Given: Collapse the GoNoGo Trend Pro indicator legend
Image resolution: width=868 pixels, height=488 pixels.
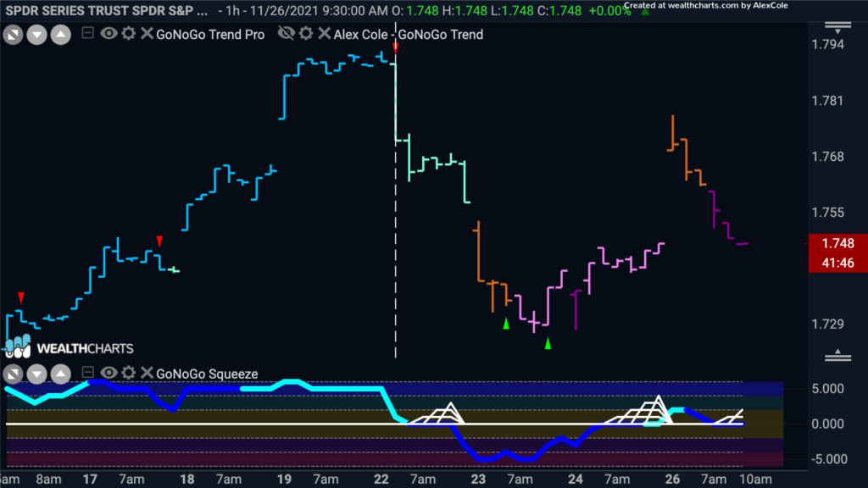Looking at the screenshot, I should pos(87,33).
